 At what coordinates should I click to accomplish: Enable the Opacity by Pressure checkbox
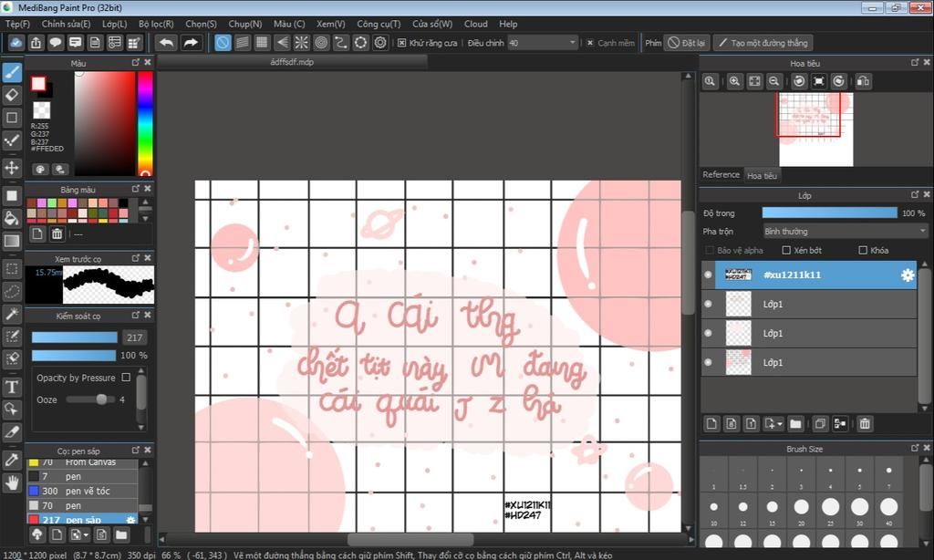tap(126, 377)
